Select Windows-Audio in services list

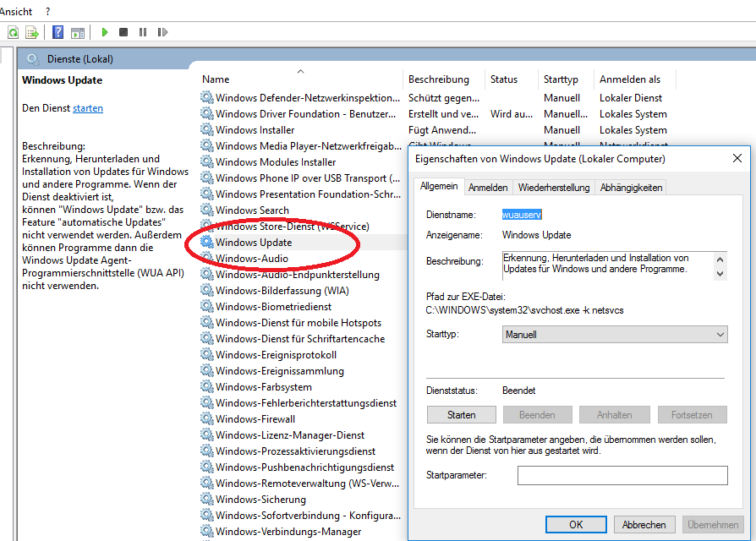(252, 258)
